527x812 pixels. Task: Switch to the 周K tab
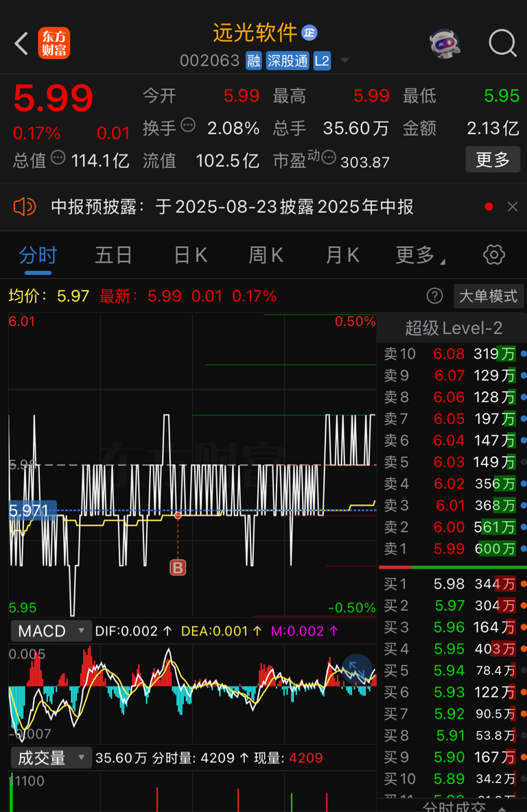266,255
